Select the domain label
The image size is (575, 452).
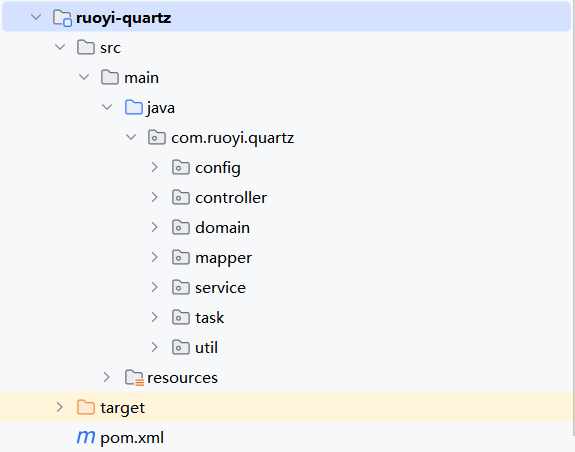coord(223,228)
